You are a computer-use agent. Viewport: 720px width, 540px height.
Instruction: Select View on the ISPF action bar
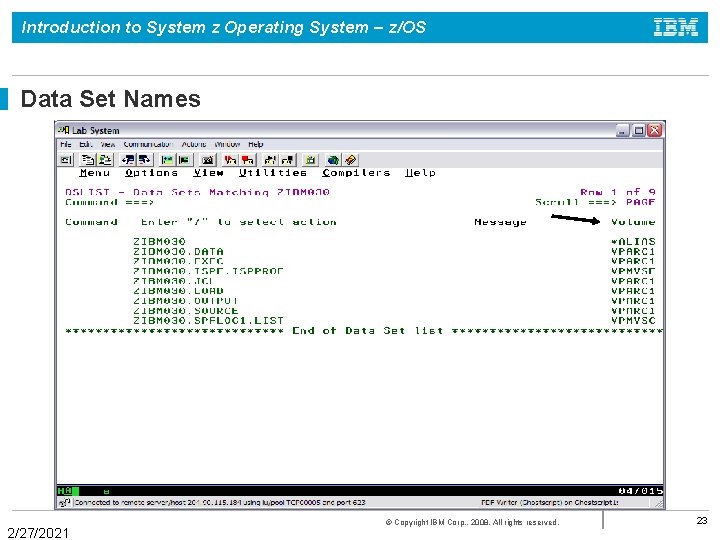tap(208, 173)
